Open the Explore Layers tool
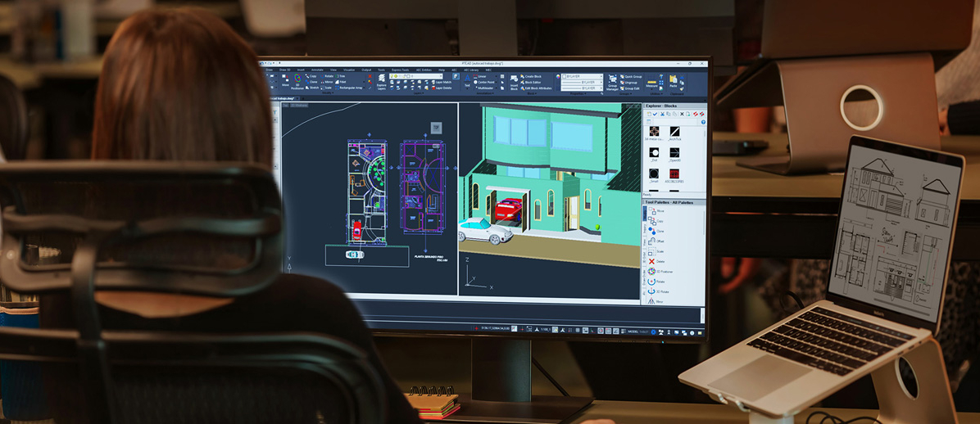Image resolution: width=980 pixels, height=424 pixels. 381,83
